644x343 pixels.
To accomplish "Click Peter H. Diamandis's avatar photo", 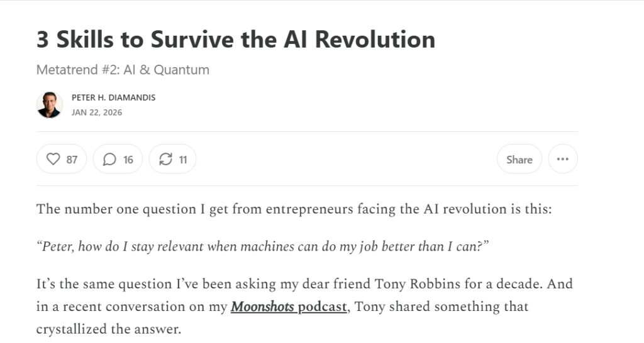I will tap(50, 105).
